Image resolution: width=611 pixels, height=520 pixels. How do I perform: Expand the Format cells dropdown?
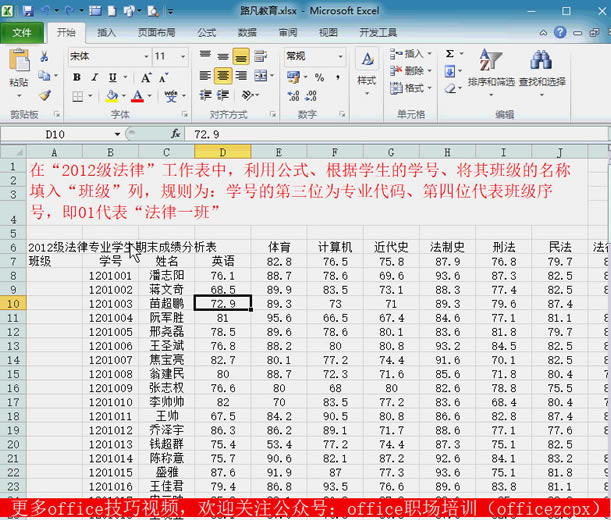click(429, 88)
